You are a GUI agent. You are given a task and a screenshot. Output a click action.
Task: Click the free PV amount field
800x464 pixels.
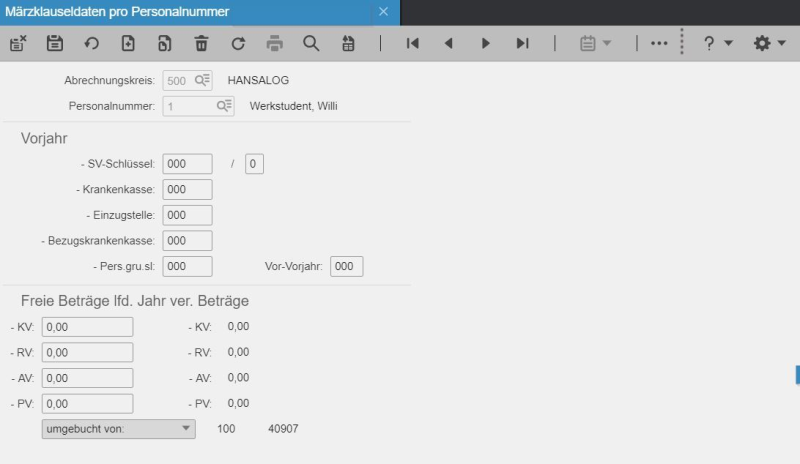tap(87, 403)
